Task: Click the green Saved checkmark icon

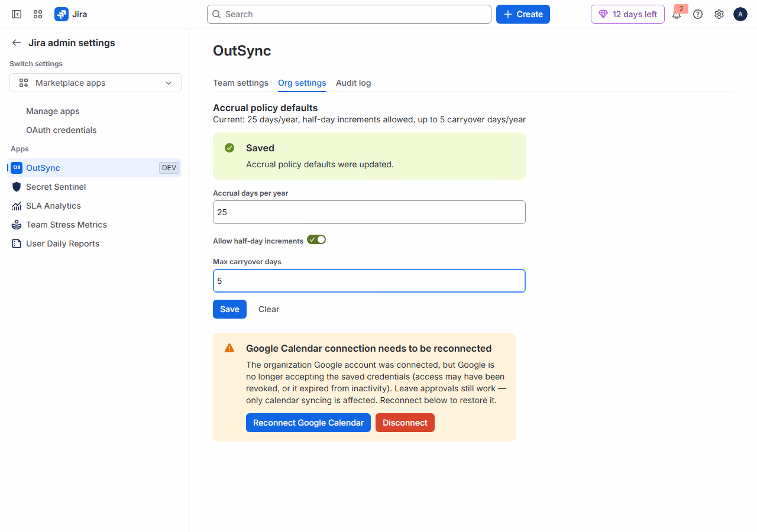Action: tap(229, 148)
